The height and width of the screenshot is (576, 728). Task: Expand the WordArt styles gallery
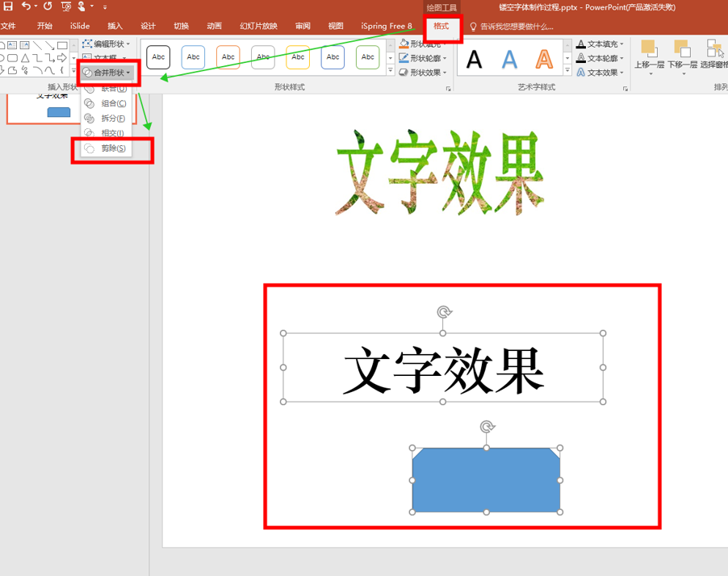(x=567, y=70)
